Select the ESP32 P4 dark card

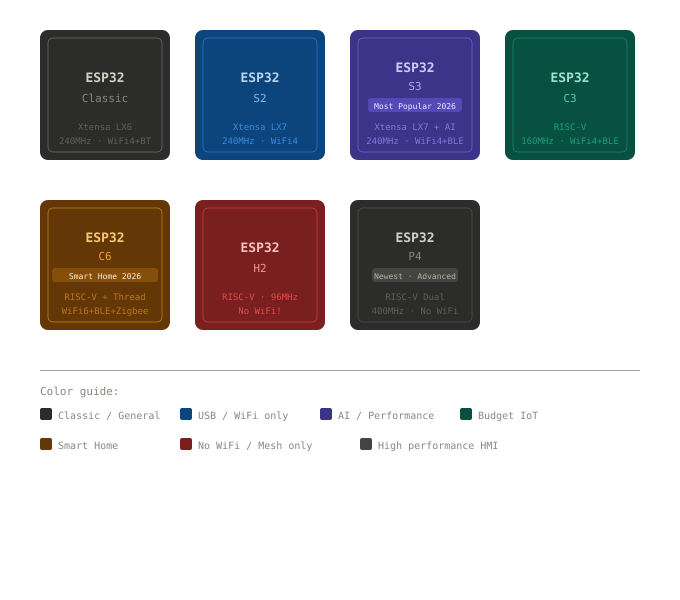pyautogui.click(x=415, y=265)
